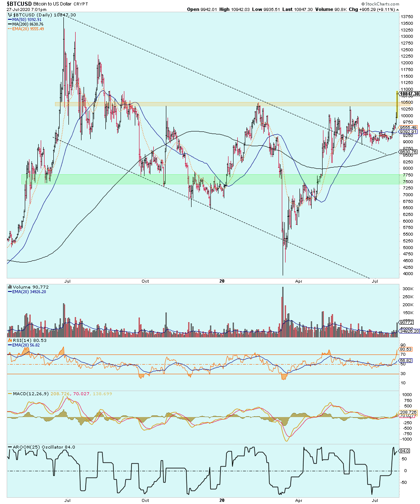This screenshot has width=420, height=504.
Task: Select the EMA(20) 56.82 RSI legend
Action: coord(25,345)
